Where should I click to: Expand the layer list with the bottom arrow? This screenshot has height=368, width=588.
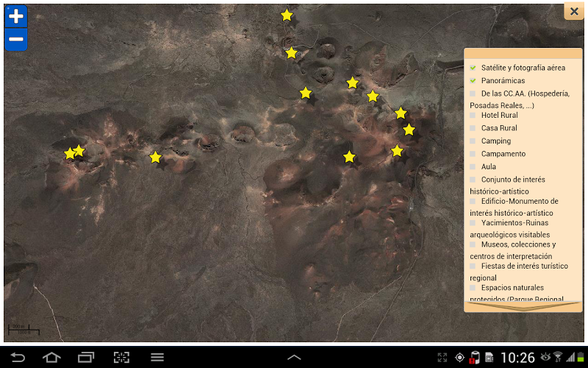523,306
